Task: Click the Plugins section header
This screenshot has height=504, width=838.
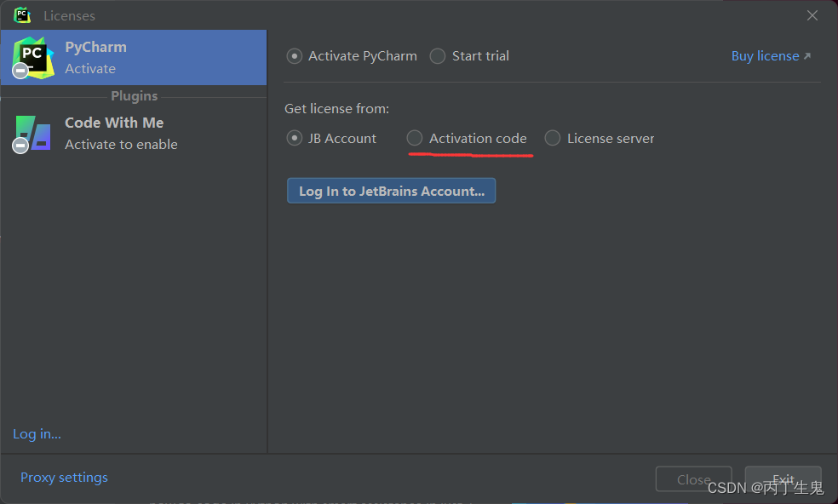Action: pyautogui.click(x=135, y=96)
